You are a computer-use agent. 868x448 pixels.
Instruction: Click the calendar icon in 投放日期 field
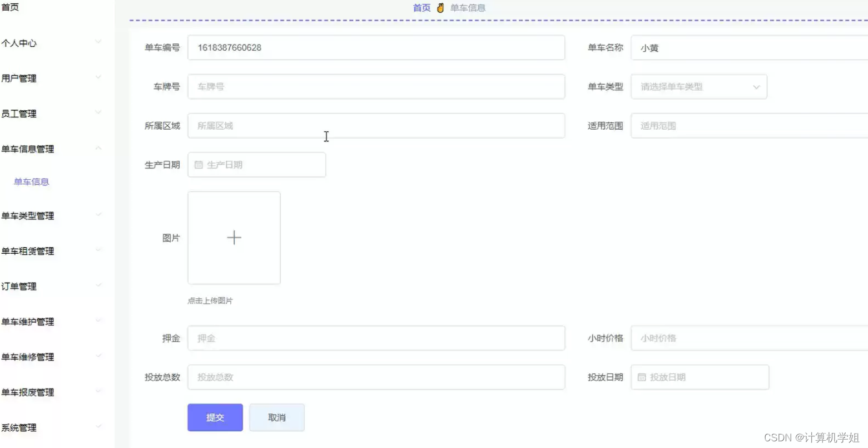pos(642,377)
